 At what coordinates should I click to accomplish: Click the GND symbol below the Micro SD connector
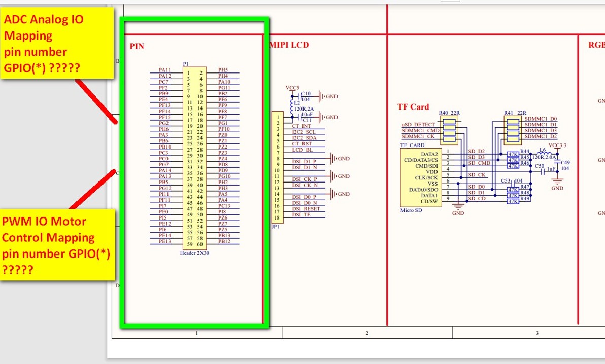tap(458, 206)
